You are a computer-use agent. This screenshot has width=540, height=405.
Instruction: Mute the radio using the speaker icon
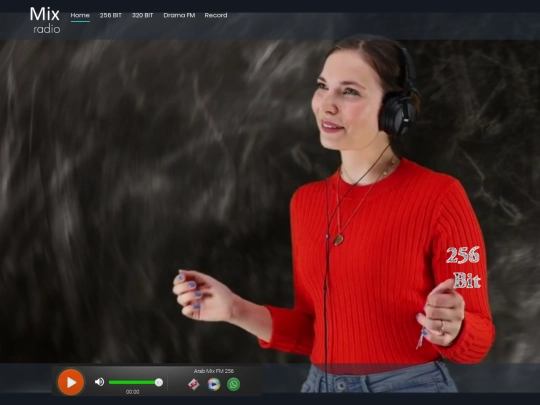click(x=100, y=382)
